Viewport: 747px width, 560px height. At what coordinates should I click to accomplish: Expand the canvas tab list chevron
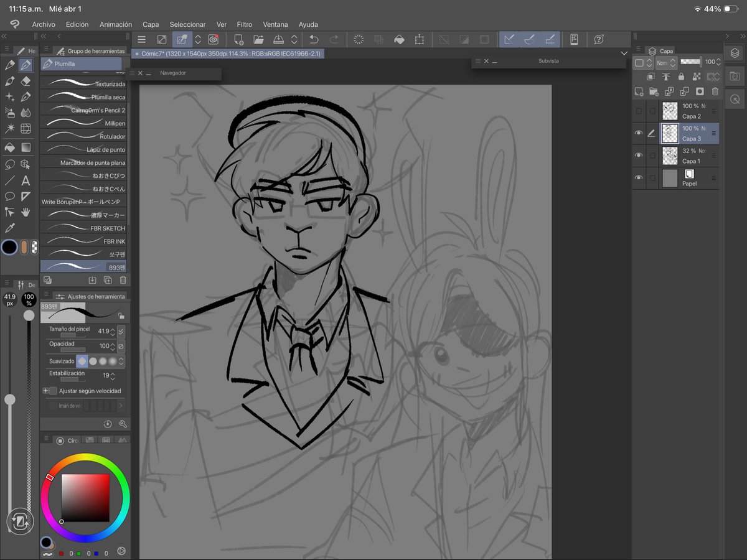(624, 54)
